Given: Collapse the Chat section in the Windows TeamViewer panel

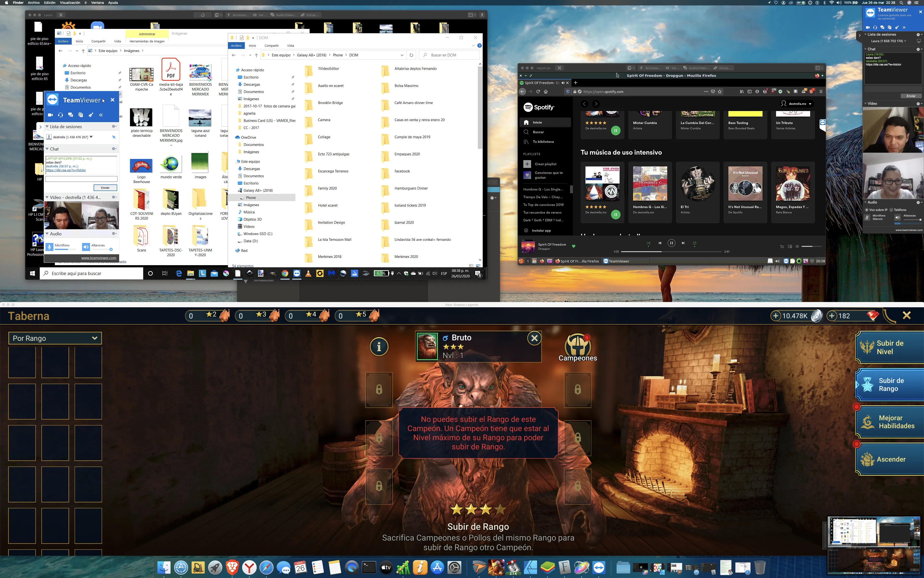Looking at the screenshot, I should point(47,149).
